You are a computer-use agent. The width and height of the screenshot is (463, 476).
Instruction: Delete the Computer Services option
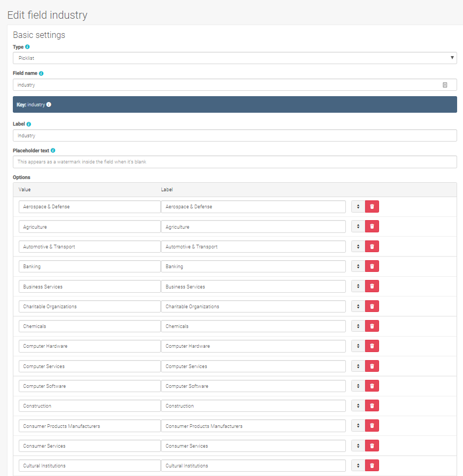[x=372, y=366]
